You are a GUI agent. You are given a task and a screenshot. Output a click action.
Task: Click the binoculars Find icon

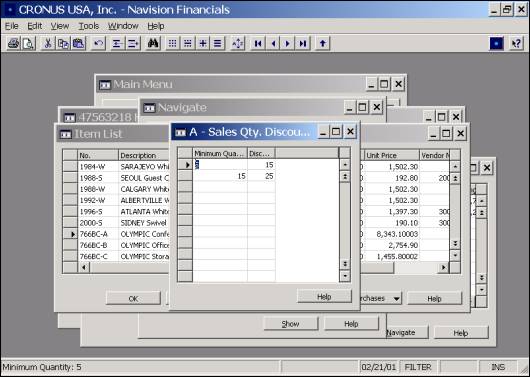pos(153,43)
